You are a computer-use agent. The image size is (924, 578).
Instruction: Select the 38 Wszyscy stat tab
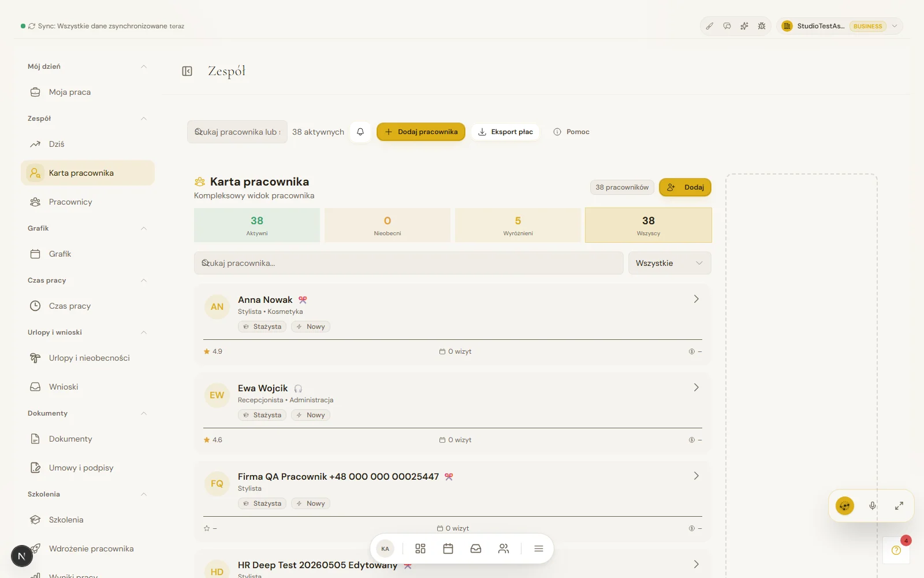coord(649,225)
